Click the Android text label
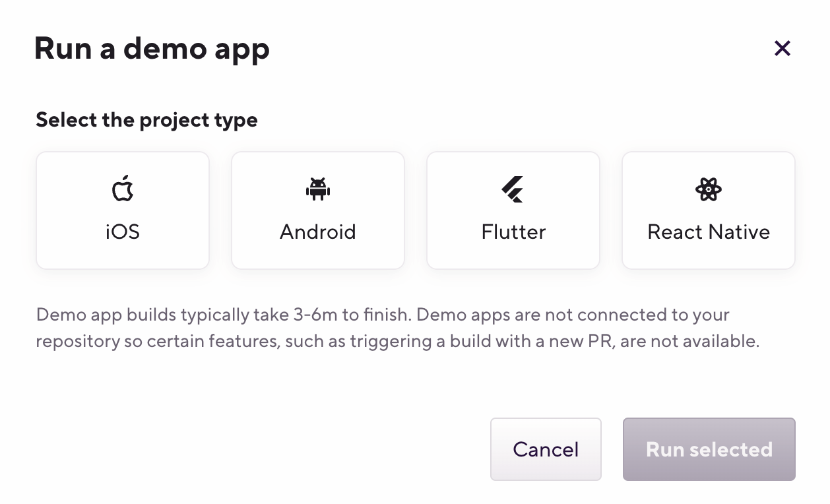 [318, 232]
